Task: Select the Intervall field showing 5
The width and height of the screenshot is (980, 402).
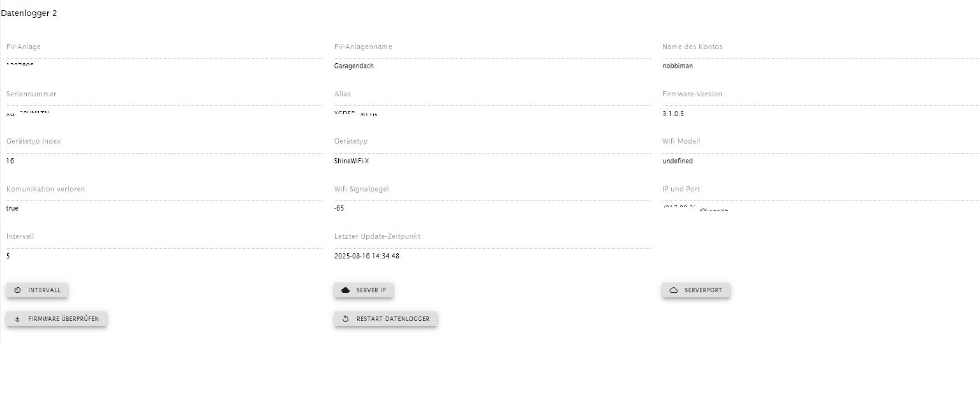Action: 165,256
